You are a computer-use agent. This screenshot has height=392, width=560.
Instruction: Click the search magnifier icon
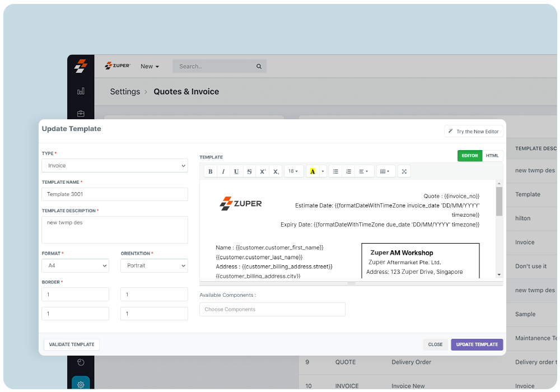(x=259, y=67)
